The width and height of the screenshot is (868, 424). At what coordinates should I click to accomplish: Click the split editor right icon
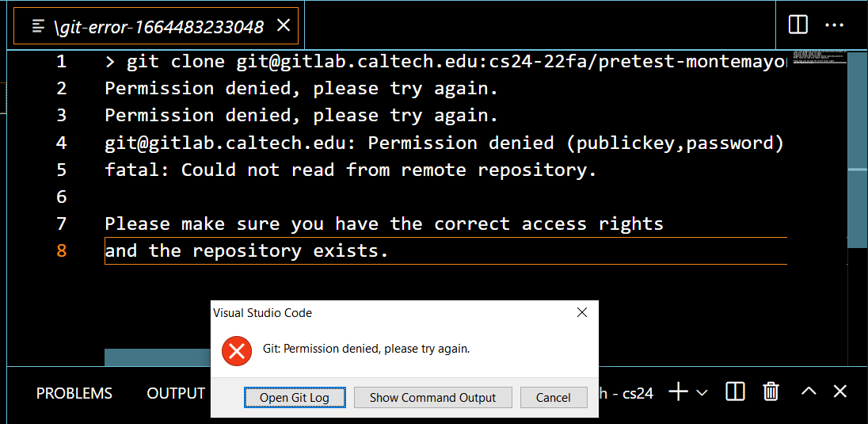pos(798,25)
